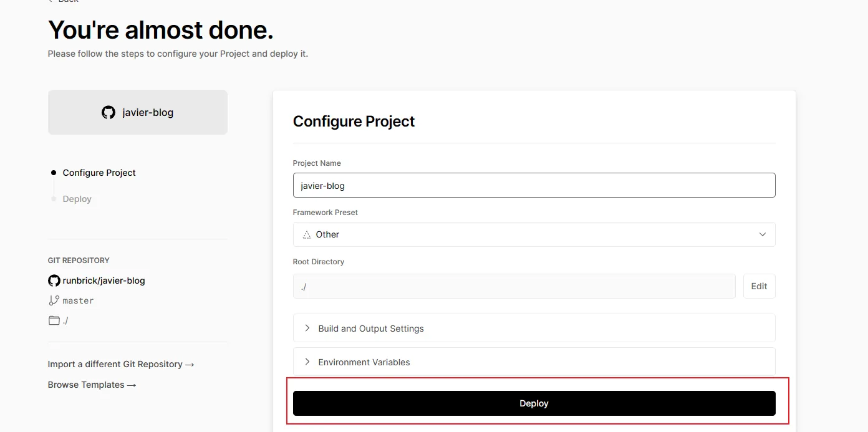Expand Build and Output Settings section
This screenshot has width=868, height=432.
pyautogui.click(x=370, y=329)
